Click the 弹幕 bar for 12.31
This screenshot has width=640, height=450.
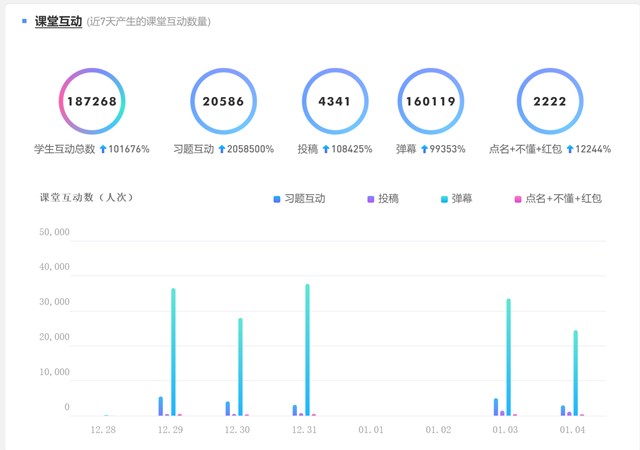[x=307, y=350]
